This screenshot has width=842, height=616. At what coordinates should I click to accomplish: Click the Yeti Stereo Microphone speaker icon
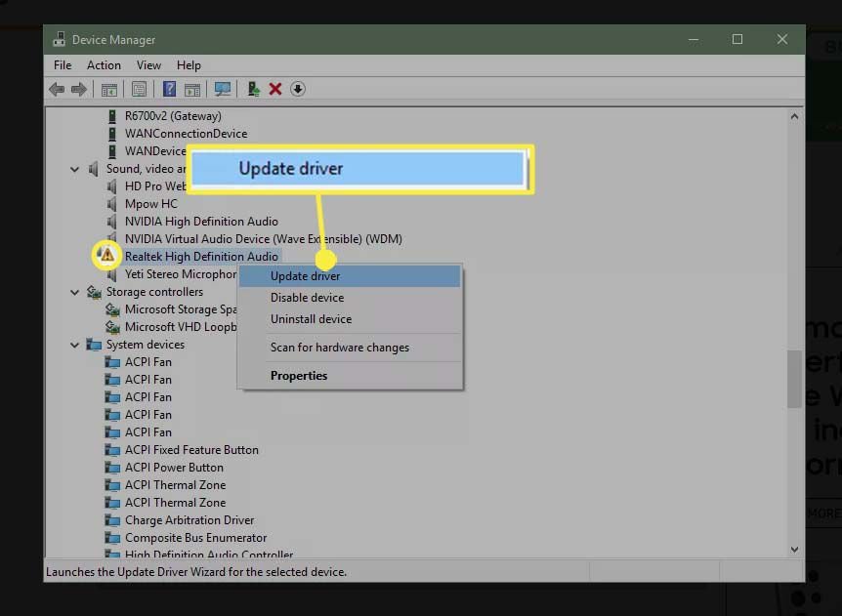pyautogui.click(x=111, y=275)
